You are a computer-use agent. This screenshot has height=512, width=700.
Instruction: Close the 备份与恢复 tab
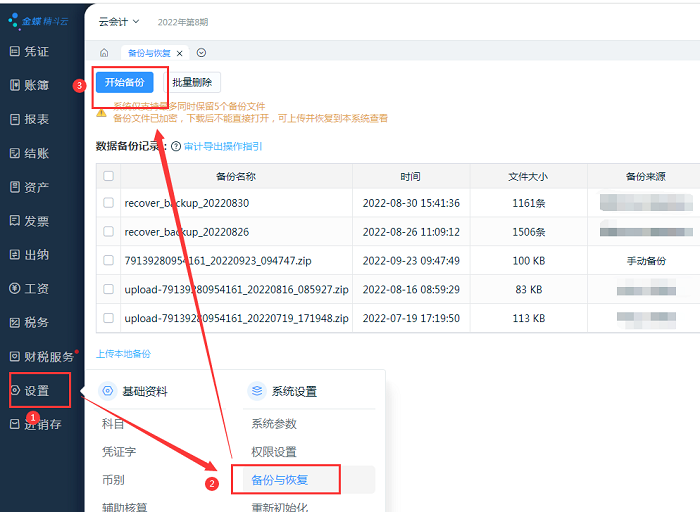point(180,53)
